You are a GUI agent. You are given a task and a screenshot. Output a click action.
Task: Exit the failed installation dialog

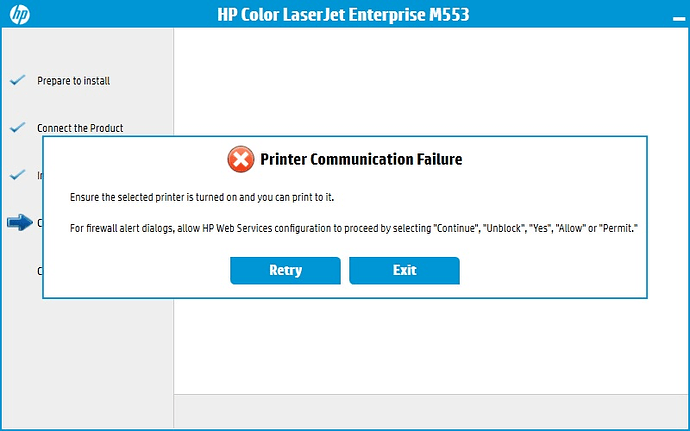(404, 270)
